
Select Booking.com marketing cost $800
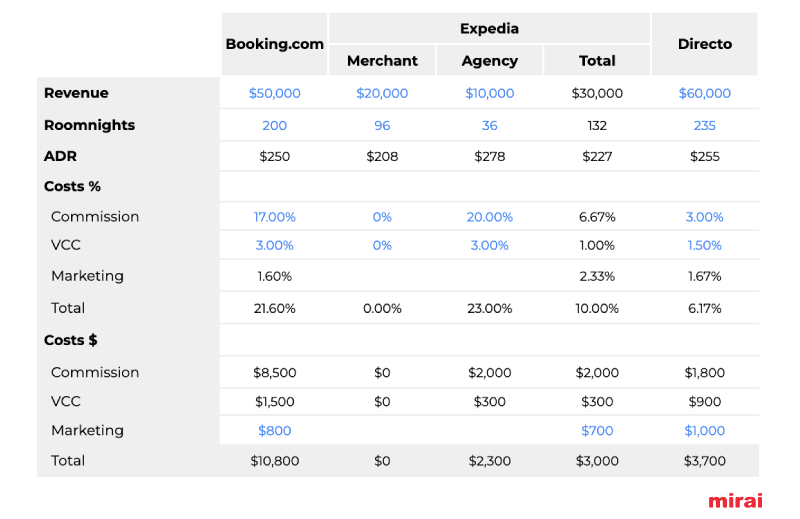[x=274, y=431]
